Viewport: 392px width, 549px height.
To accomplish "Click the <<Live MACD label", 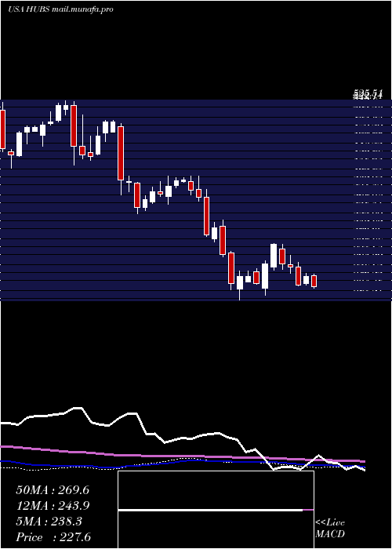I will click(330, 529).
